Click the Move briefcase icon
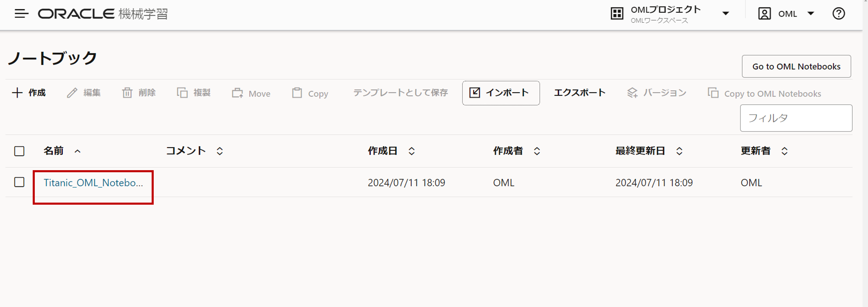This screenshot has height=307, width=868. pos(238,93)
